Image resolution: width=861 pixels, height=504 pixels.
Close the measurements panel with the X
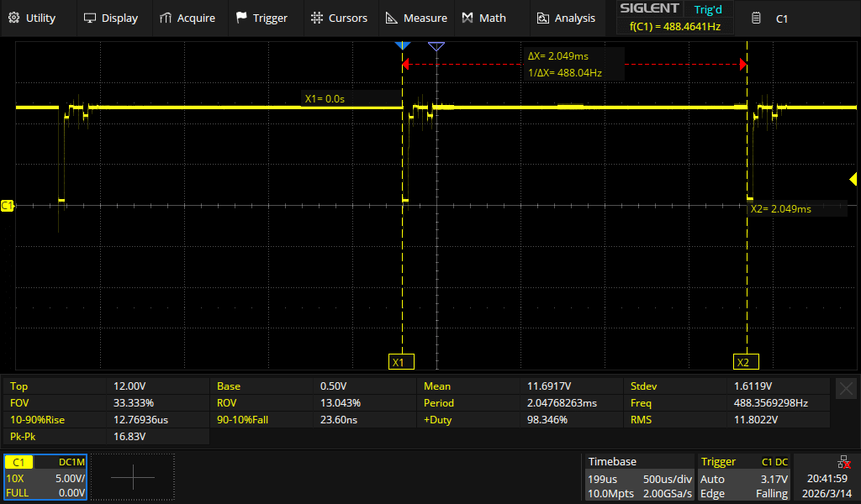tap(846, 387)
